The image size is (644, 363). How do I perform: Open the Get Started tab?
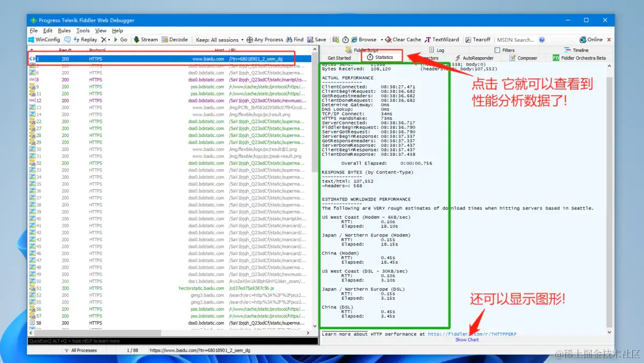click(x=339, y=58)
